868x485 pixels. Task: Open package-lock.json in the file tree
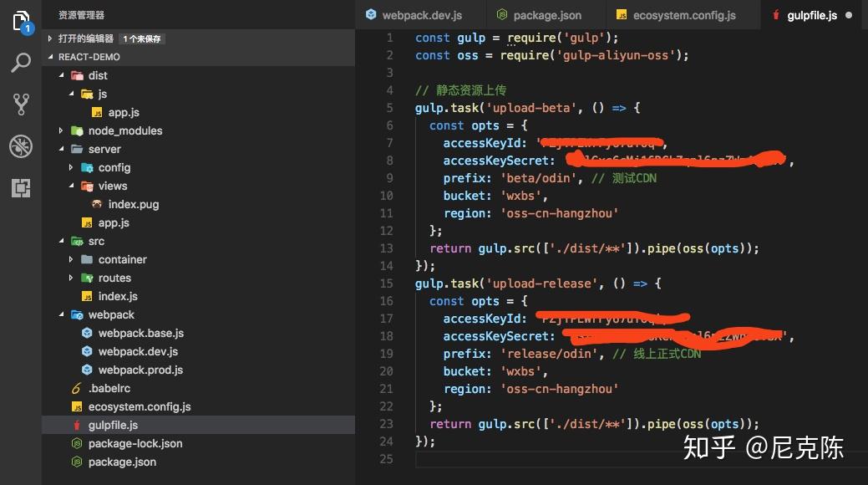pos(135,444)
